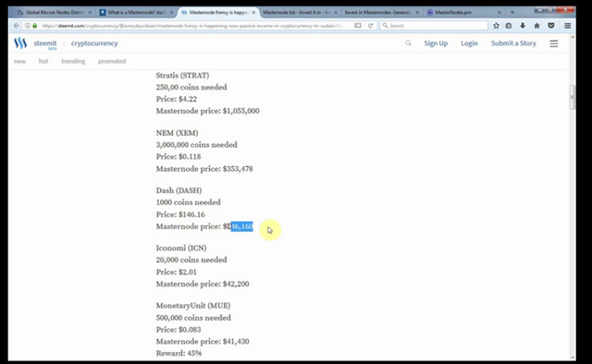Click '1000 coins needed' text

(x=188, y=202)
